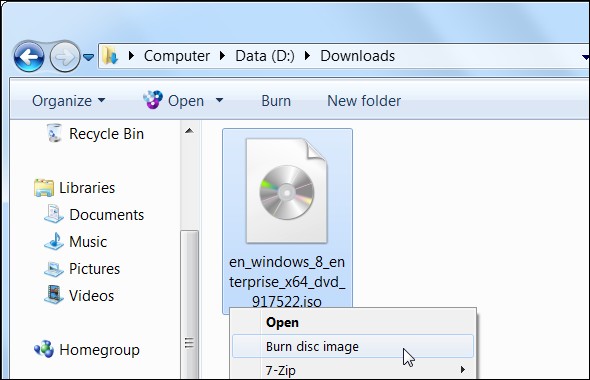Click Burn in the toolbar
The height and width of the screenshot is (380, 590).
coord(276,101)
